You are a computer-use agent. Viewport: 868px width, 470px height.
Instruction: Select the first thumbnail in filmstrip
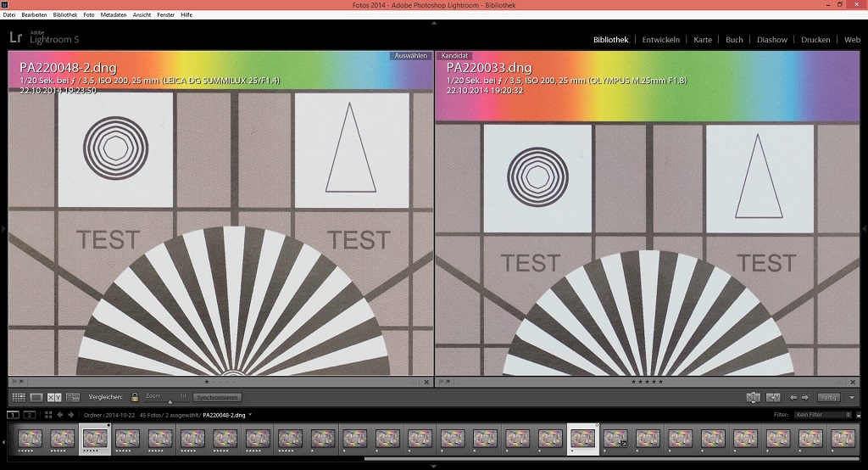pos(28,439)
